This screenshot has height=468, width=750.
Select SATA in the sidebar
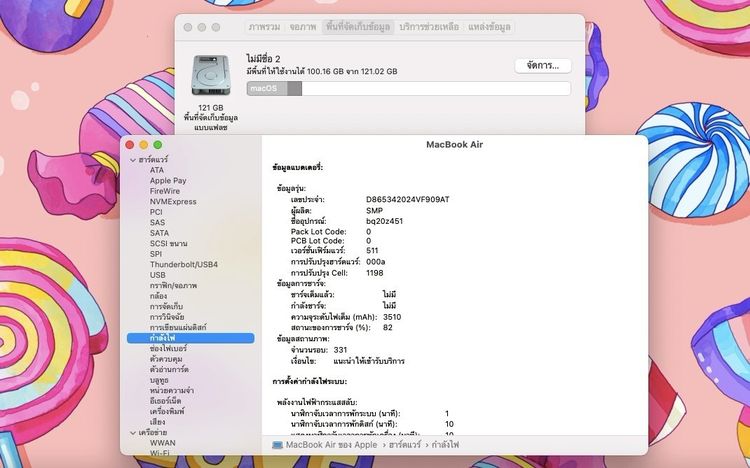click(x=159, y=233)
